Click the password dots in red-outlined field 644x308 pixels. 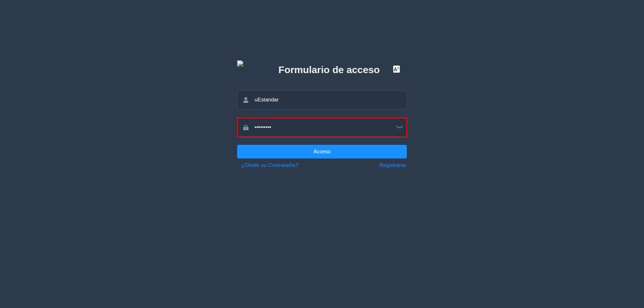[x=263, y=127]
